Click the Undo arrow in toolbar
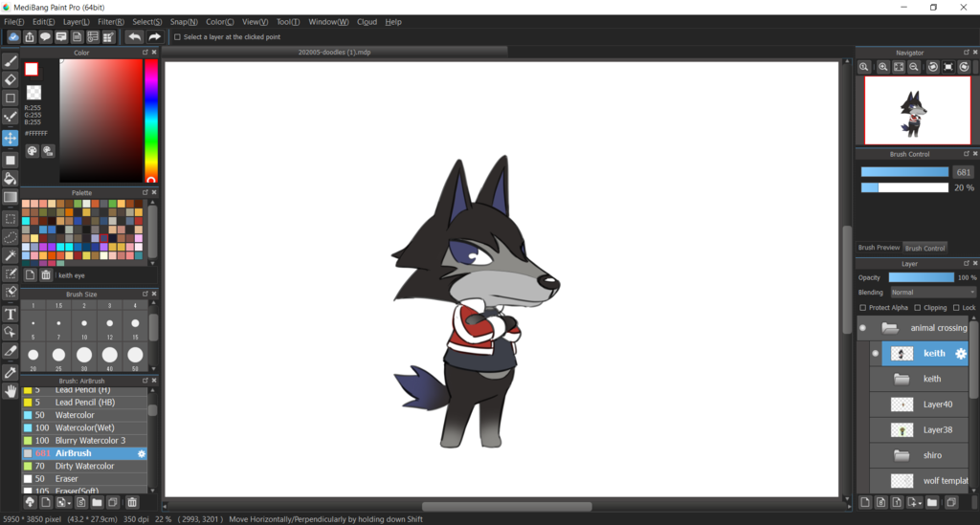 point(134,37)
